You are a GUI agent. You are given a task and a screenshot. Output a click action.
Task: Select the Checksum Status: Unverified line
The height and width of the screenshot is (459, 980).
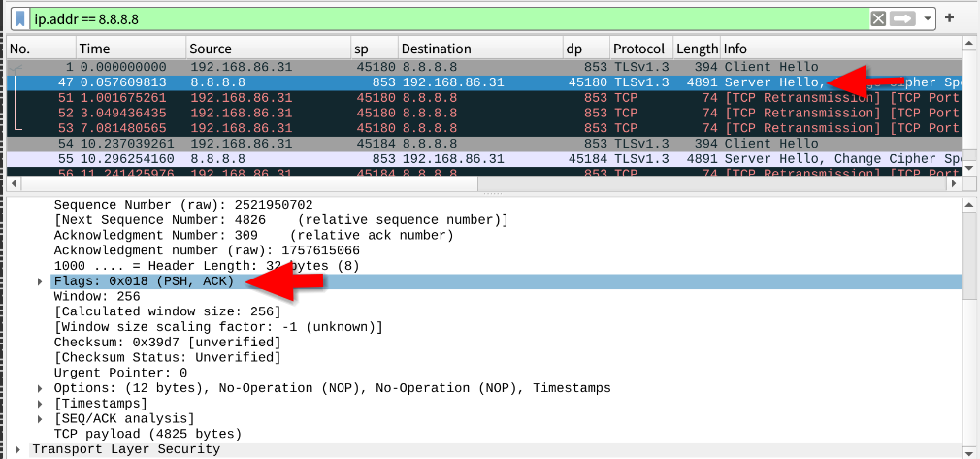click(x=168, y=358)
